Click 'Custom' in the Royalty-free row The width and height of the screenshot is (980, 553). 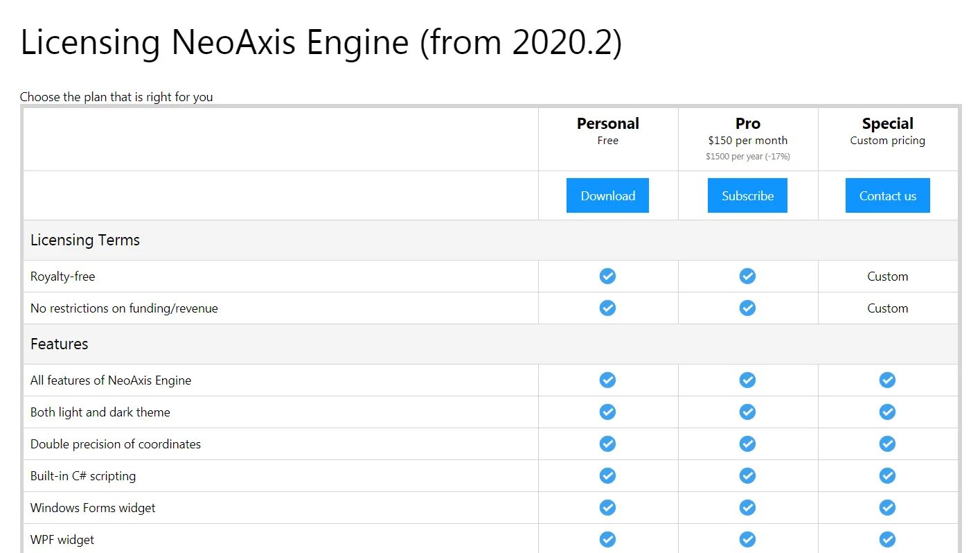(887, 276)
